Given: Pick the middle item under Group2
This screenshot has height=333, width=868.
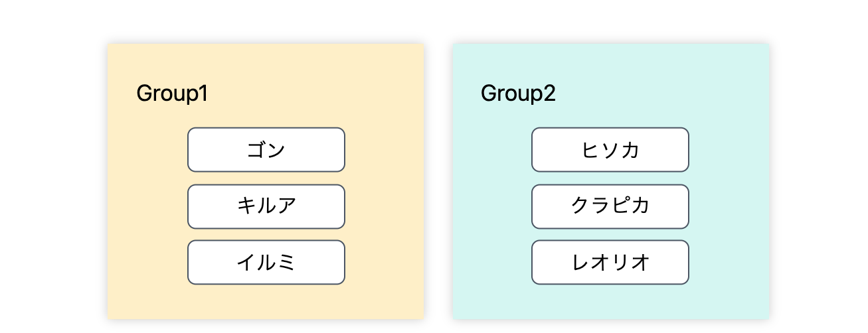Looking at the screenshot, I should coord(610,206).
